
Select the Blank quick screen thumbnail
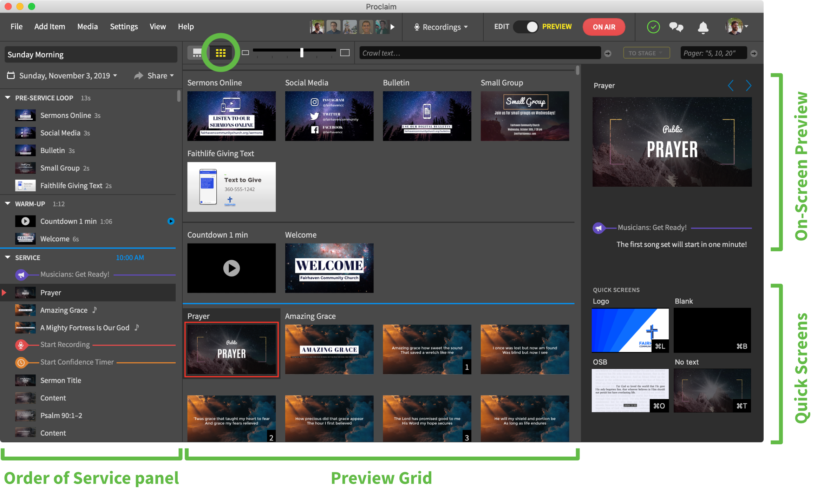tap(712, 330)
